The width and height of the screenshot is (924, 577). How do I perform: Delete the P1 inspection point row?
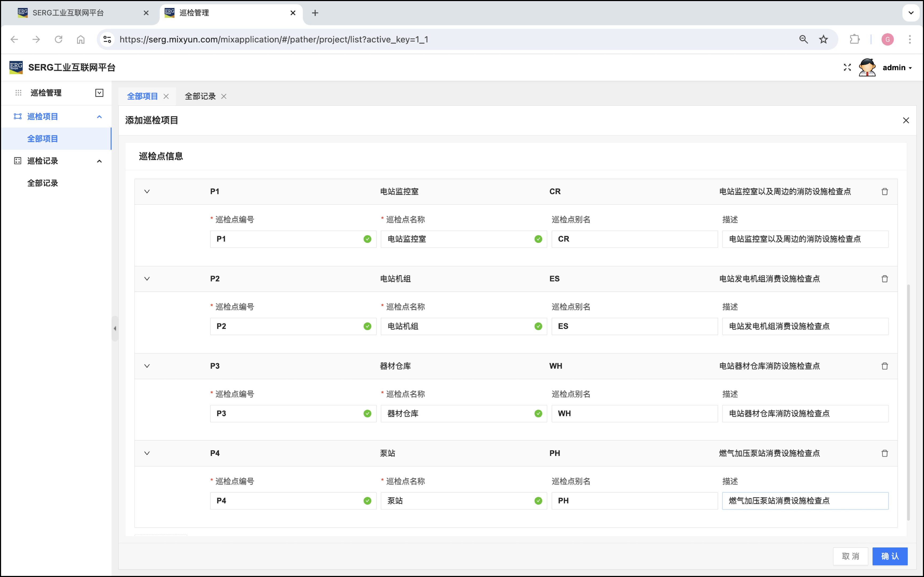point(884,191)
